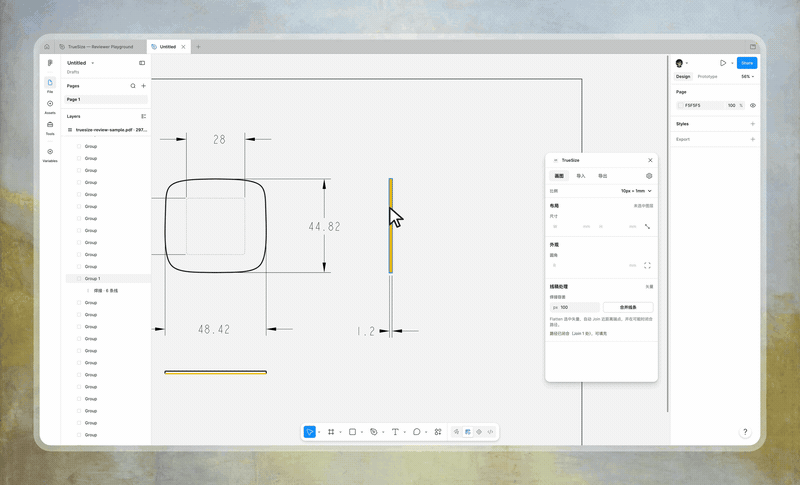Click the Drafts location text
Viewport: 800px width, 485px height.
click(73, 72)
